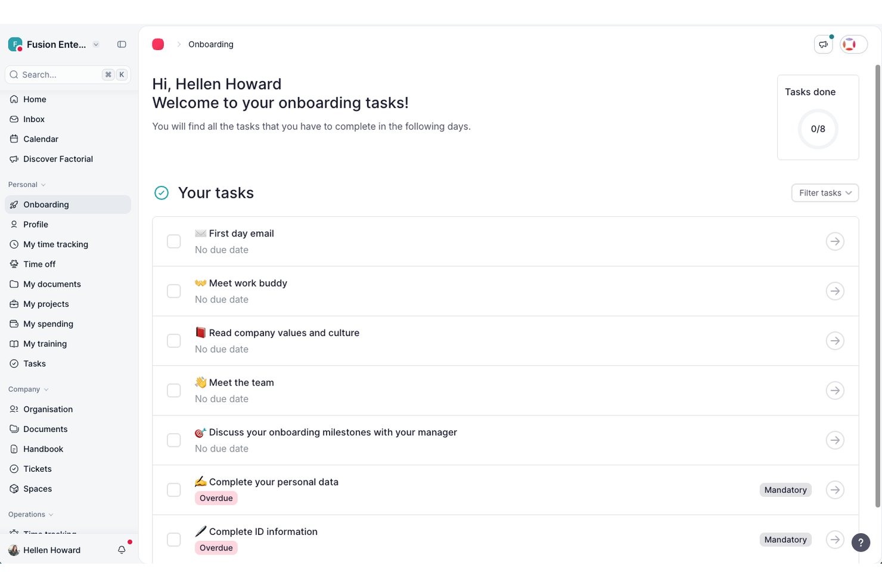Mark Complete ID information as done
Image resolution: width=882 pixels, height=588 pixels.
(174, 539)
